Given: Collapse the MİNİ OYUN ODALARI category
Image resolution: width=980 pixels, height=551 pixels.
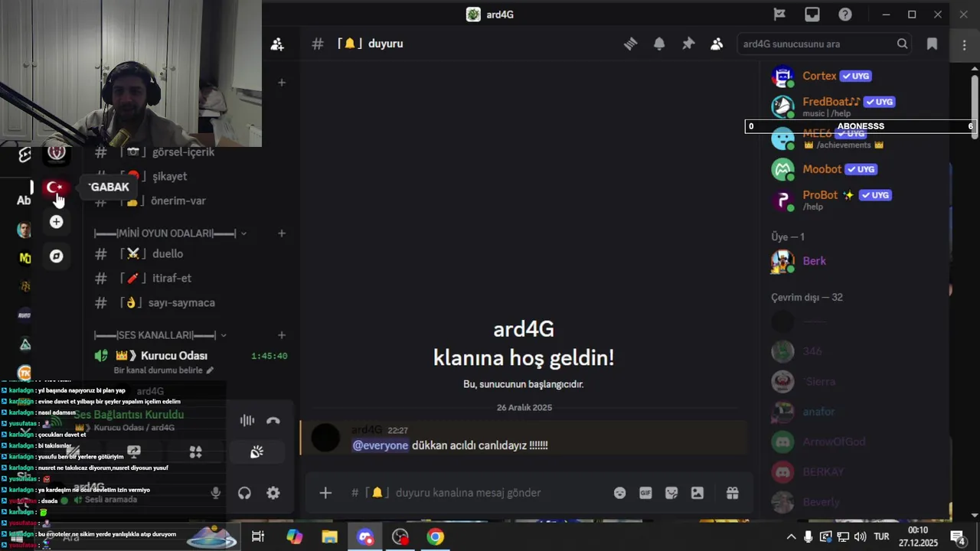Looking at the screenshot, I should [170, 233].
